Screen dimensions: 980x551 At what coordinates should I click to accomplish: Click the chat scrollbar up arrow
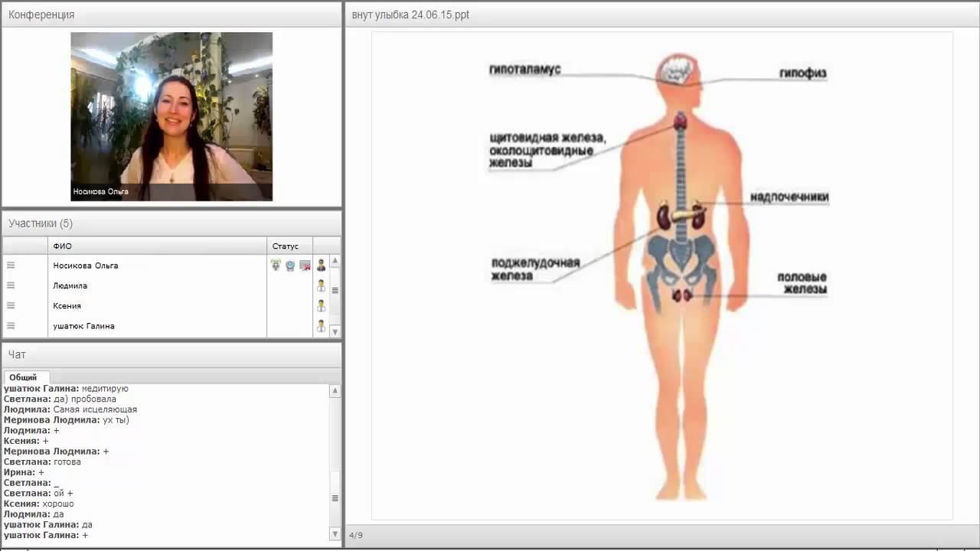pyautogui.click(x=335, y=391)
